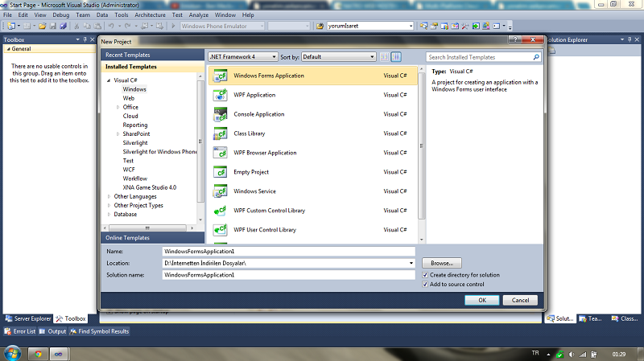
Task: Select the Windows Service template
Action: click(312, 191)
